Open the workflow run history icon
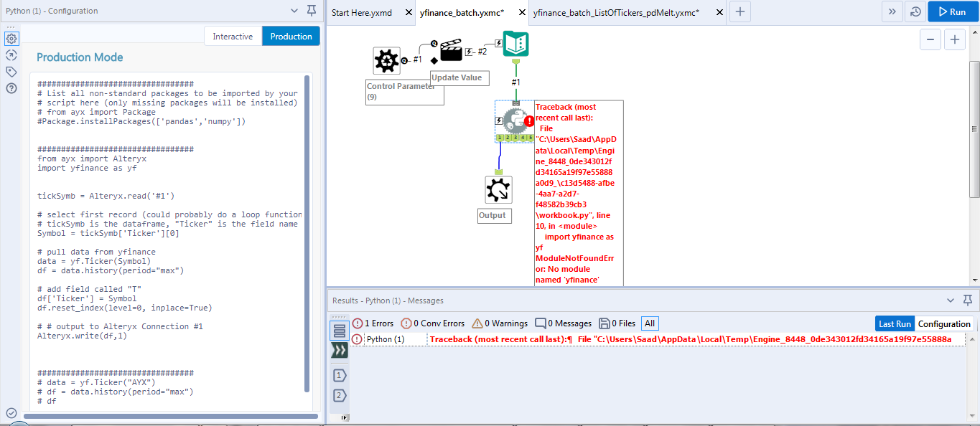Screen dimensions: 980x426 (915, 11)
